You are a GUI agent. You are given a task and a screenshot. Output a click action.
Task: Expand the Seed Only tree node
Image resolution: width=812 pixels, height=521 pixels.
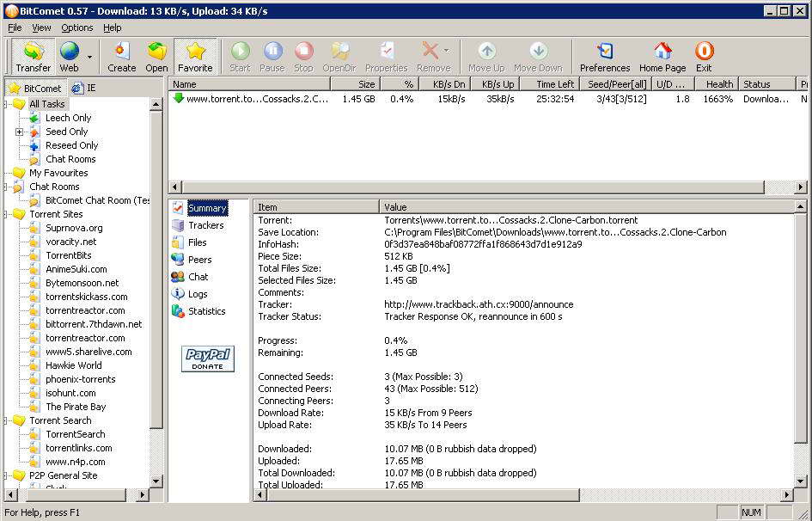[x=19, y=132]
